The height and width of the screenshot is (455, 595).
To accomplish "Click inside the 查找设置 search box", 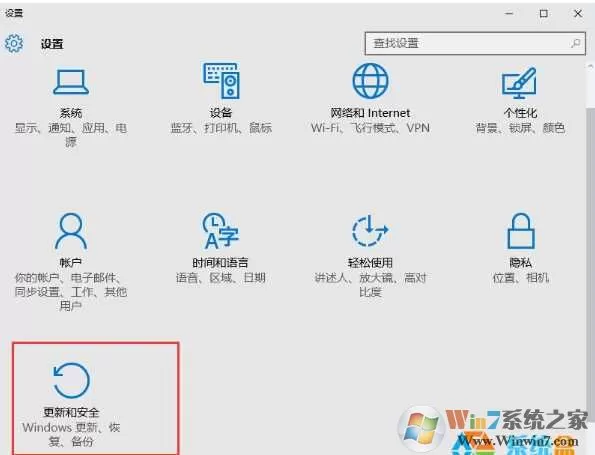I will [x=475, y=43].
